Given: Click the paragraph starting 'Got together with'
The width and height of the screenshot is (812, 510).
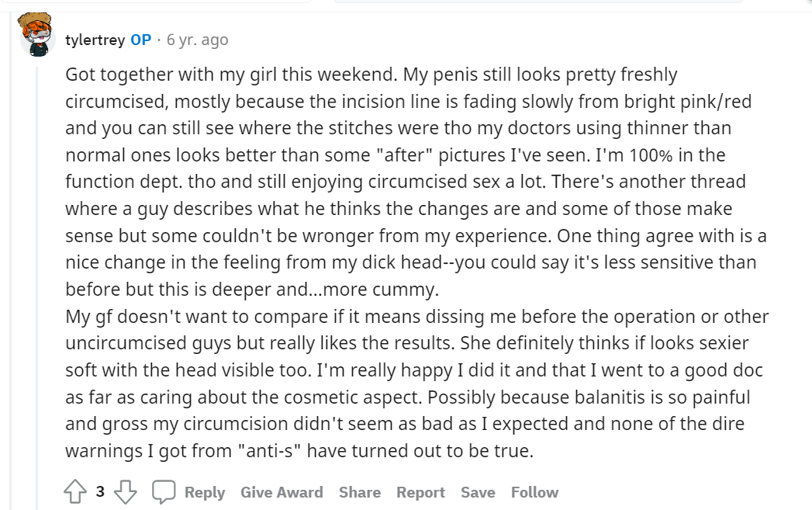Looking at the screenshot, I should pyautogui.click(x=416, y=182).
